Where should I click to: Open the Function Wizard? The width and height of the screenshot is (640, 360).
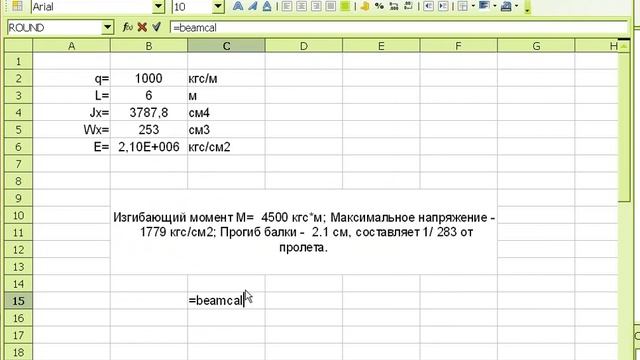coord(128,27)
